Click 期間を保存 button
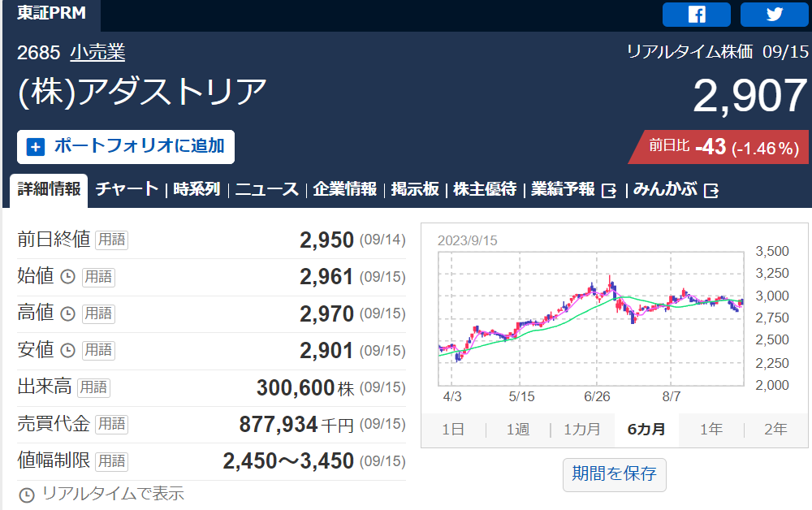This screenshot has width=812, height=510. pyautogui.click(x=614, y=474)
